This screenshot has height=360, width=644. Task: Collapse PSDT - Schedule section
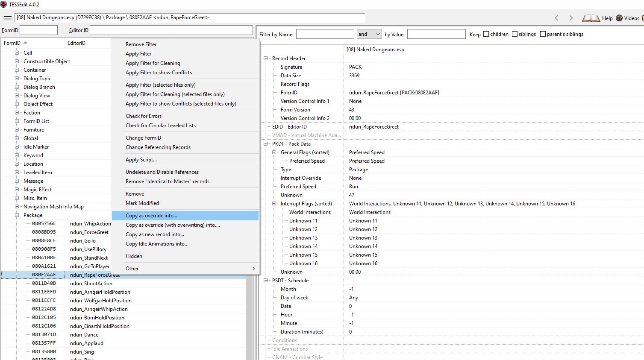coord(266,281)
